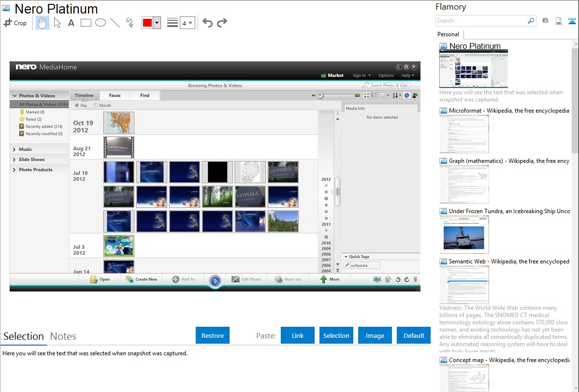
Task: Click the magnifier search icon
Action: [x=531, y=21]
